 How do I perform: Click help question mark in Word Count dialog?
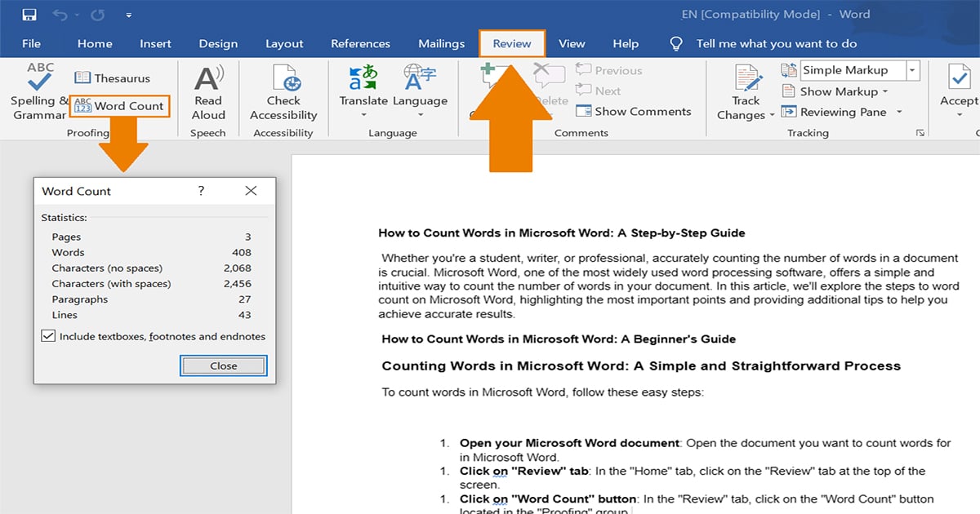(201, 191)
